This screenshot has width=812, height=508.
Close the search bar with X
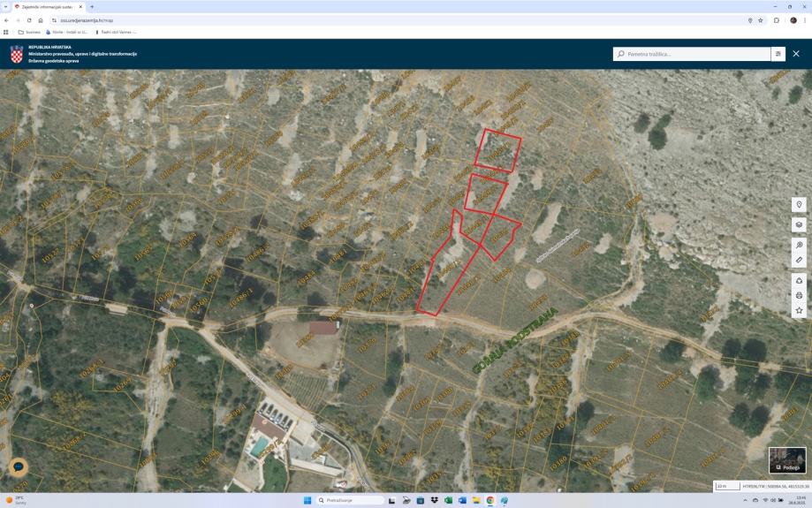tap(796, 54)
